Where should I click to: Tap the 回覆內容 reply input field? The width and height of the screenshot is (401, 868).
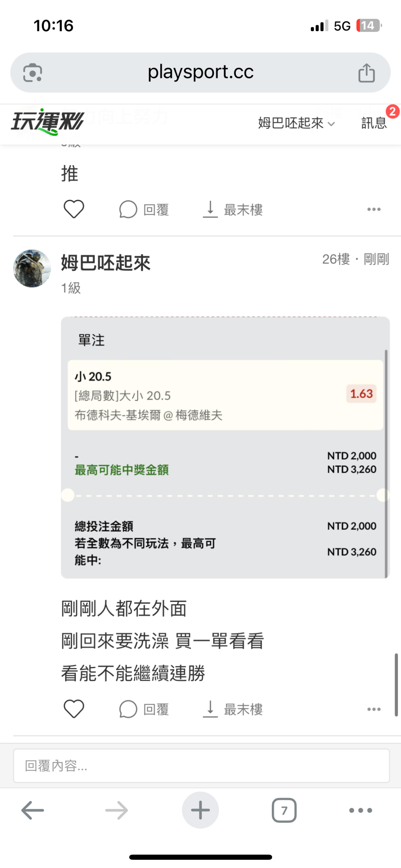tap(201, 766)
